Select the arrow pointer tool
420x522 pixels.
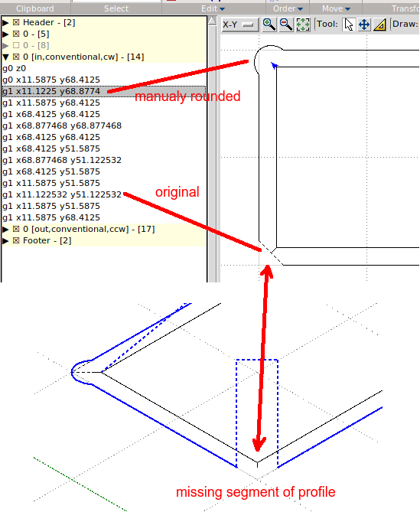(348, 24)
